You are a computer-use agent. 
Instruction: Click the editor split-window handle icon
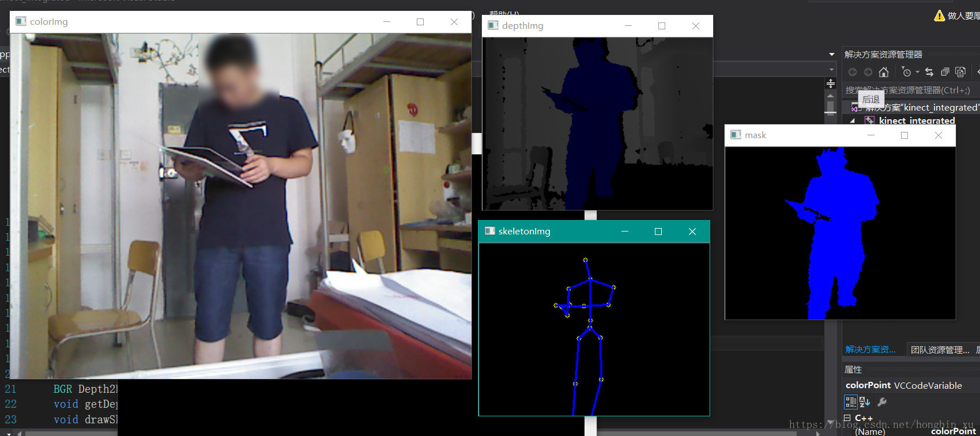[831, 84]
